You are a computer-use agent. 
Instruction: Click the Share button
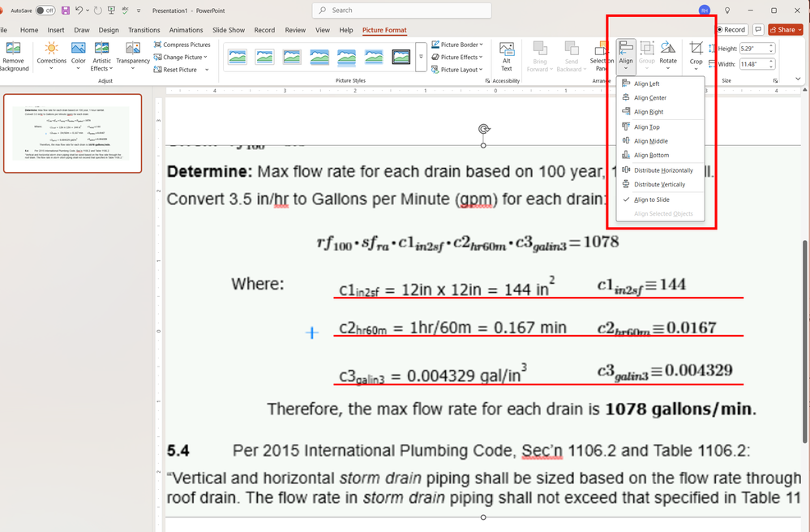785,29
